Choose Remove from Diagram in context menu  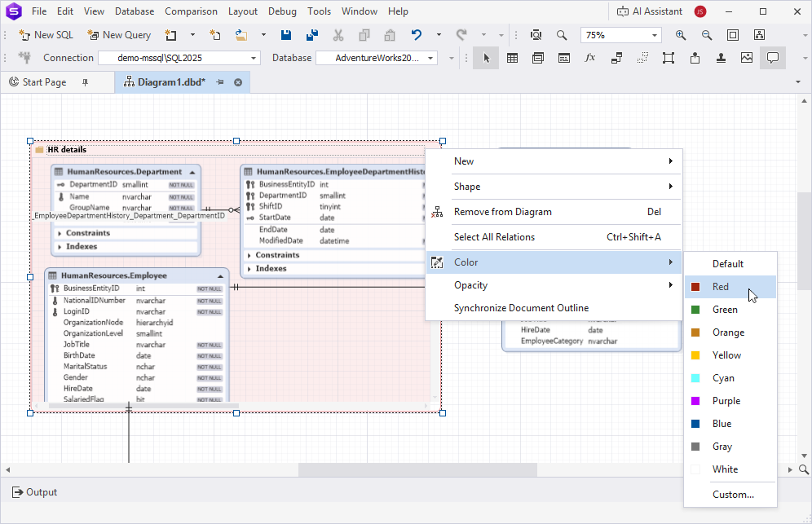click(554, 212)
